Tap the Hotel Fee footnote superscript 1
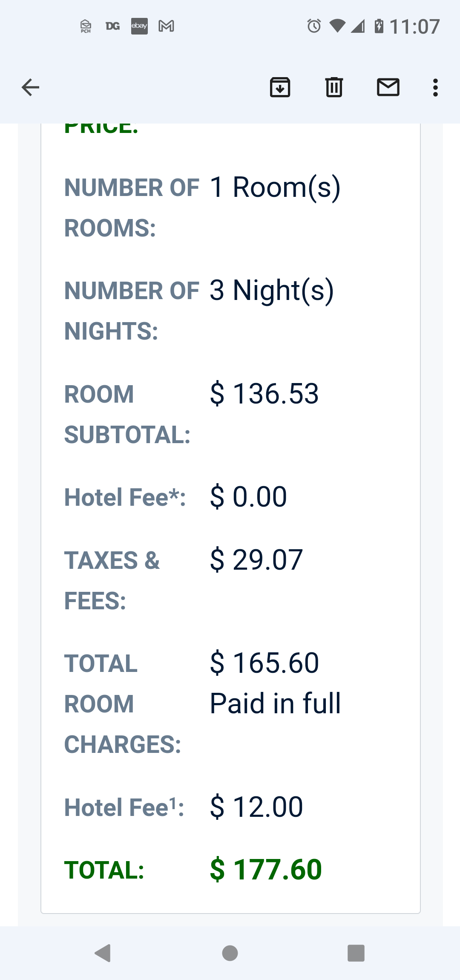Image resolution: width=460 pixels, height=980 pixels. 173,803
